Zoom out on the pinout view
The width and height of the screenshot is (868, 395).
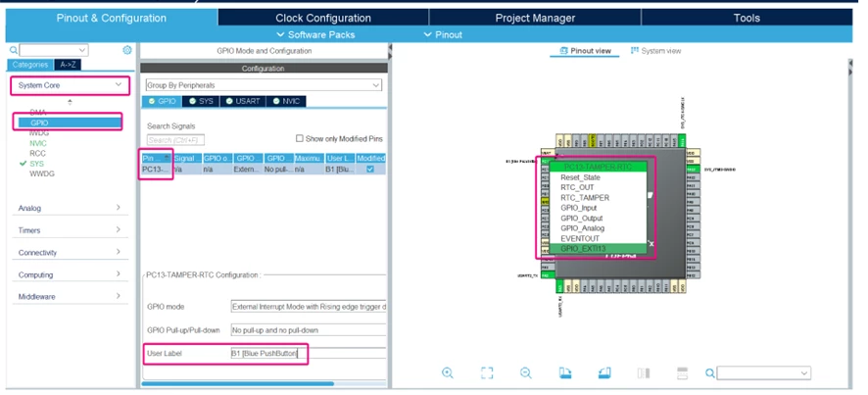(x=526, y=372)
